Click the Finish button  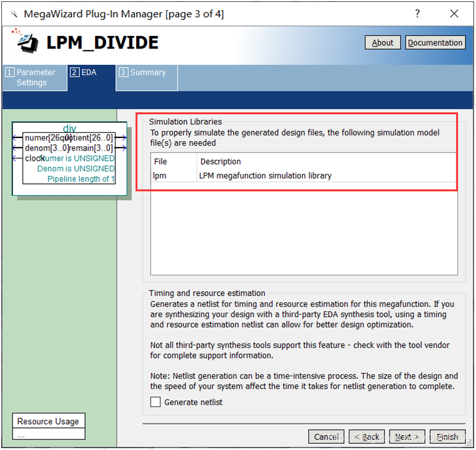447,436
